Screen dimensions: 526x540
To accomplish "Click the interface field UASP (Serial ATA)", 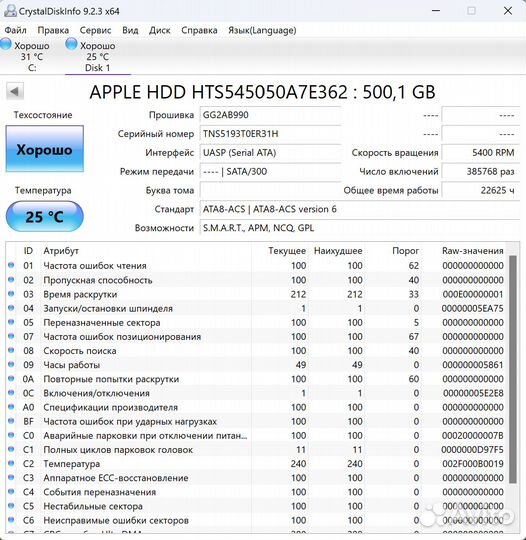I will point(270,153).
